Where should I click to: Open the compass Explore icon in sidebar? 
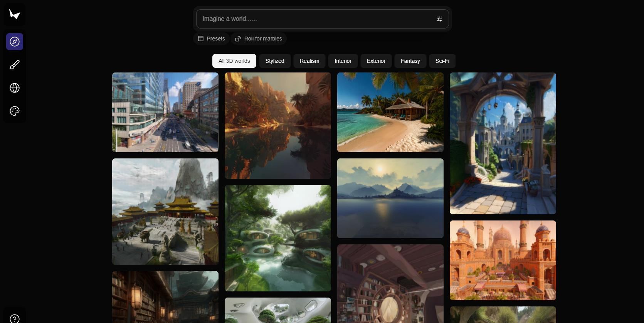(x=15, y=42)
